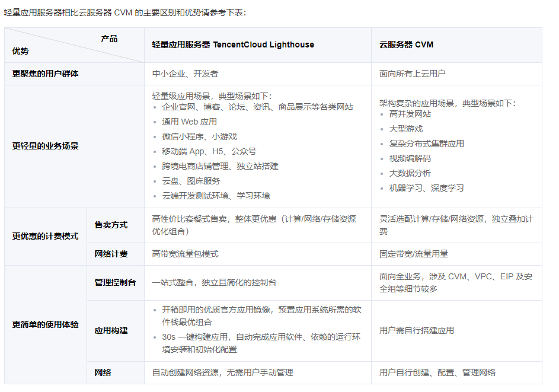
Task: Select the 网络计费 sub-row label
Action: click(x=111, y=254)
